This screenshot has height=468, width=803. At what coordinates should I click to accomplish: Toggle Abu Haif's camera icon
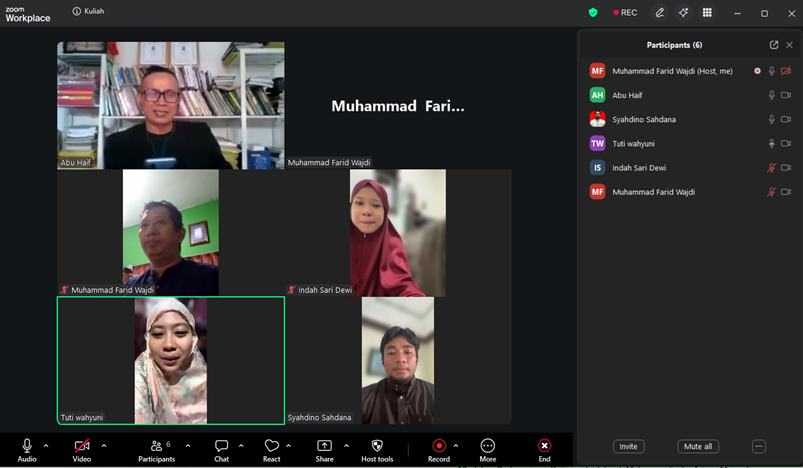click(786, 95)
